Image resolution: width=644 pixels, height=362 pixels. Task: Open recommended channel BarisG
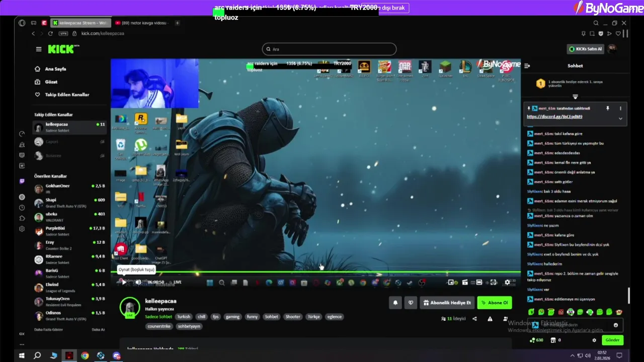(69, 273)
